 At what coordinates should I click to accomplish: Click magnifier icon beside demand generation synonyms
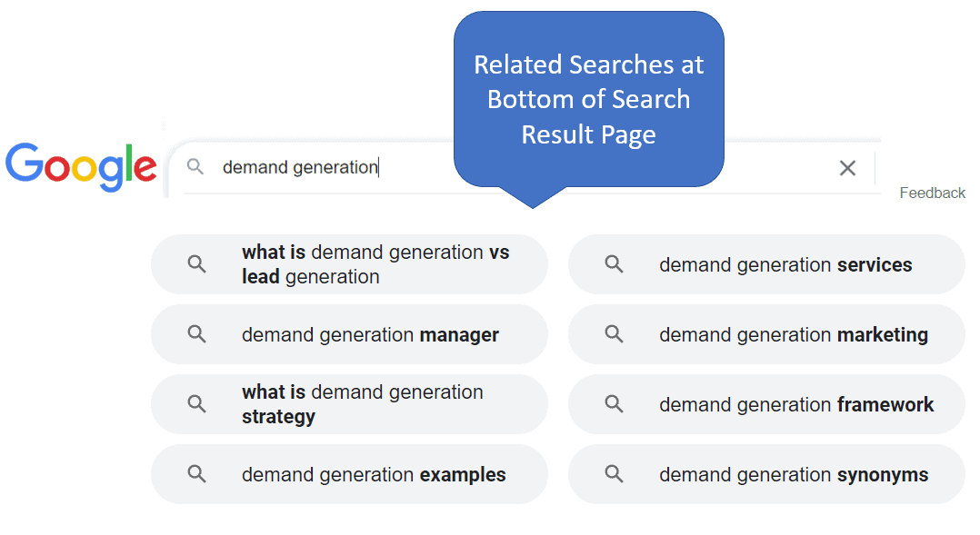click(615, 474)
